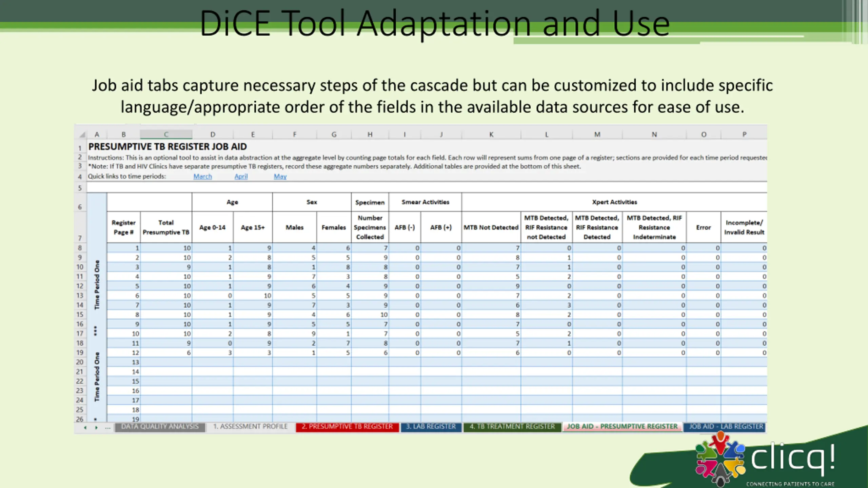Screen dimensions: 868x488
Task: Click the sheet tab scroll-left arrow
Action: click(x=85, y=428)
